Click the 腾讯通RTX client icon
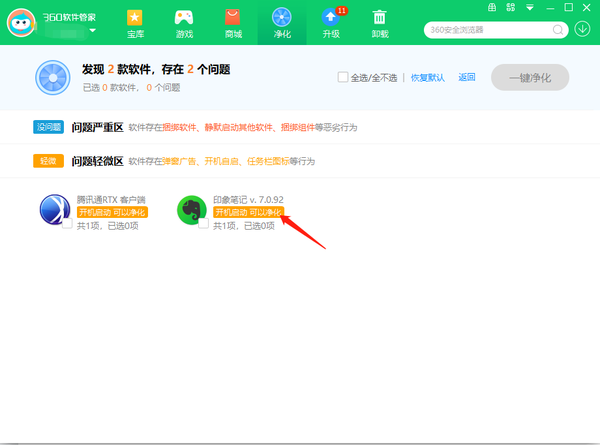The height and width of the screenshot is (445, 600). click(x=56, y=208)
